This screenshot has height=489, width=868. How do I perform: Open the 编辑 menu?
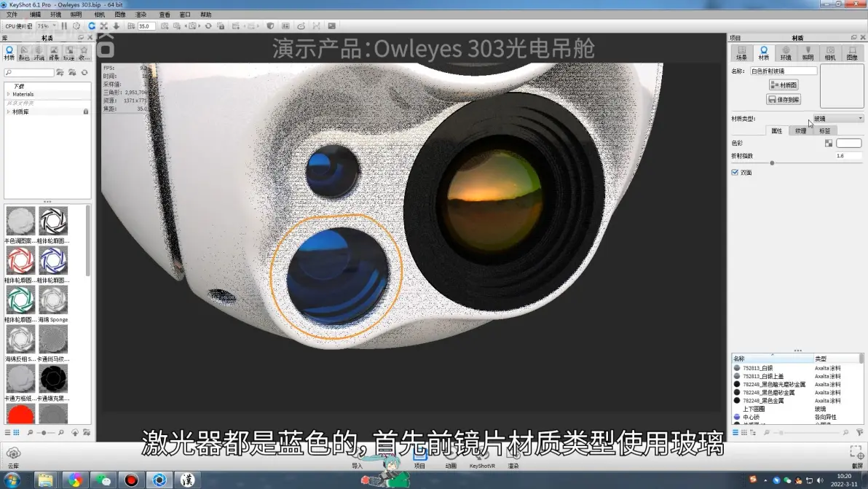pos(35,15)
